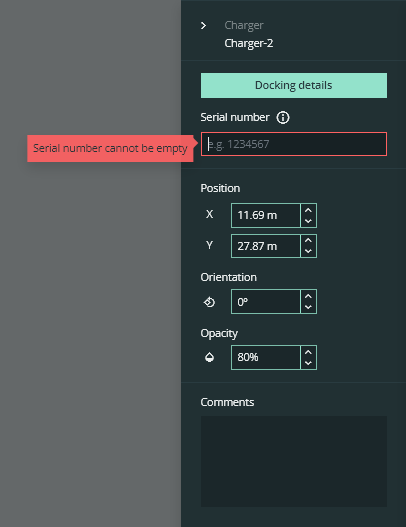Increase the Opacity percentage
406x527 pixels.
pos(308,352)
